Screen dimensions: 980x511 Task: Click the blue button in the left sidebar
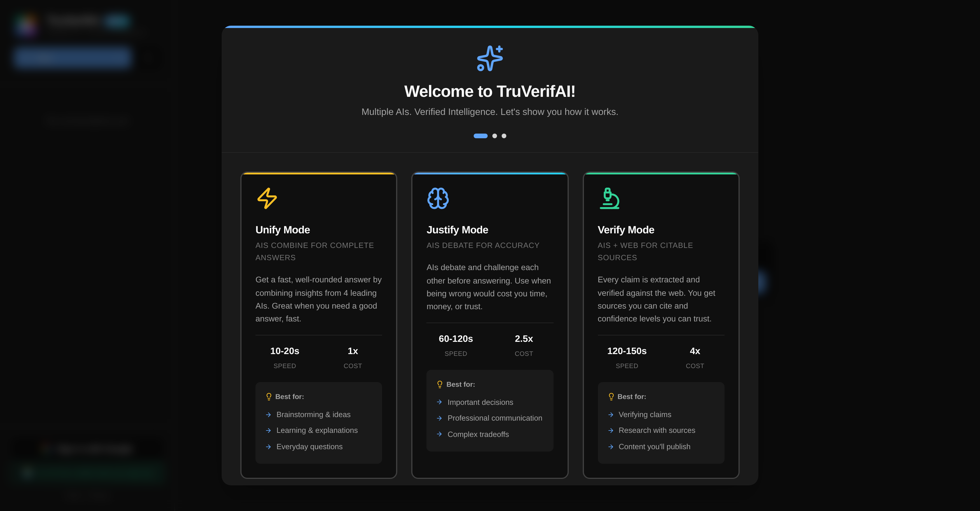[72, 57]
